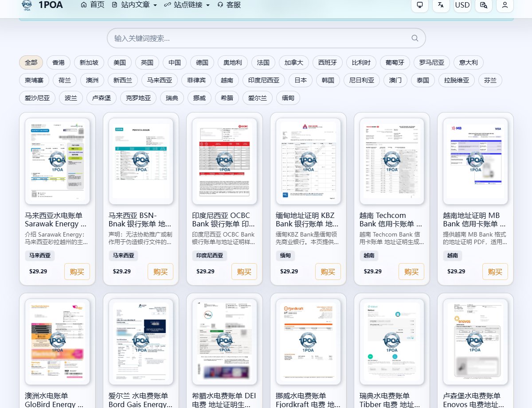Open the GloBird Energy bill thumbnail
This screenshot has height=408, width=532.
click(x=57, y=342)
